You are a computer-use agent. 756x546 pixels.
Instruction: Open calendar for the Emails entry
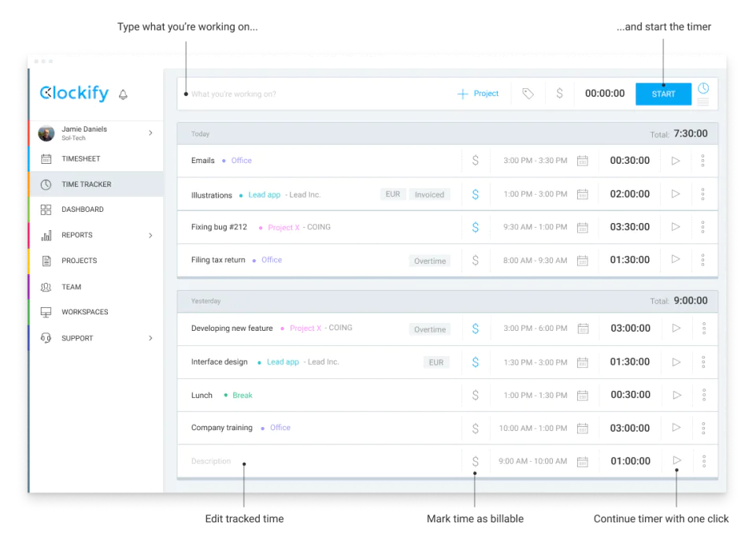tap(583, 161)
